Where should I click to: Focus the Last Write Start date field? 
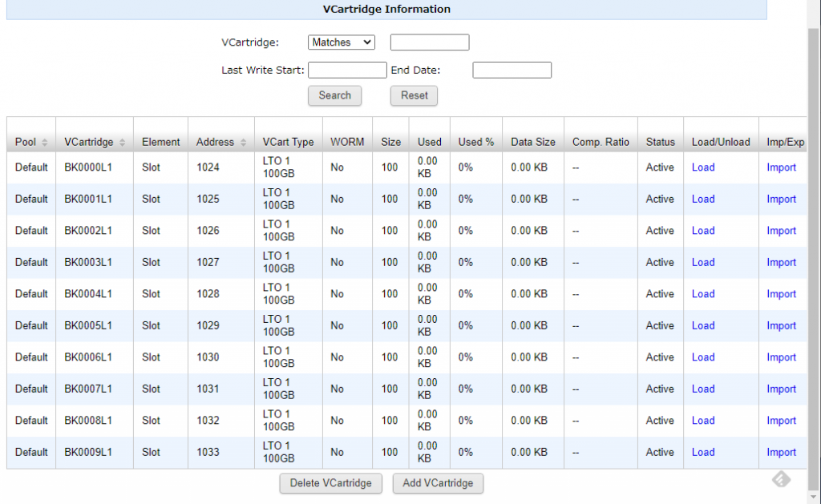[x=347, y=71]
